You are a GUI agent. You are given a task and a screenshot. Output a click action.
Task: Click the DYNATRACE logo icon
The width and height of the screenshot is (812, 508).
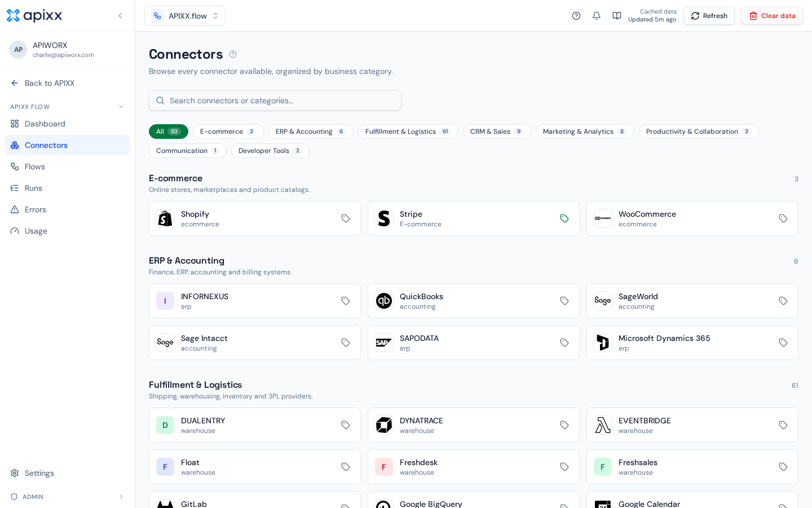(384, 425)
